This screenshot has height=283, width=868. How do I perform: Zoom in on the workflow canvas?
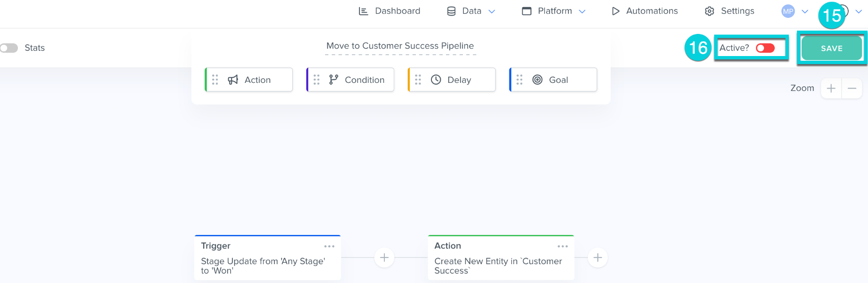831,89
